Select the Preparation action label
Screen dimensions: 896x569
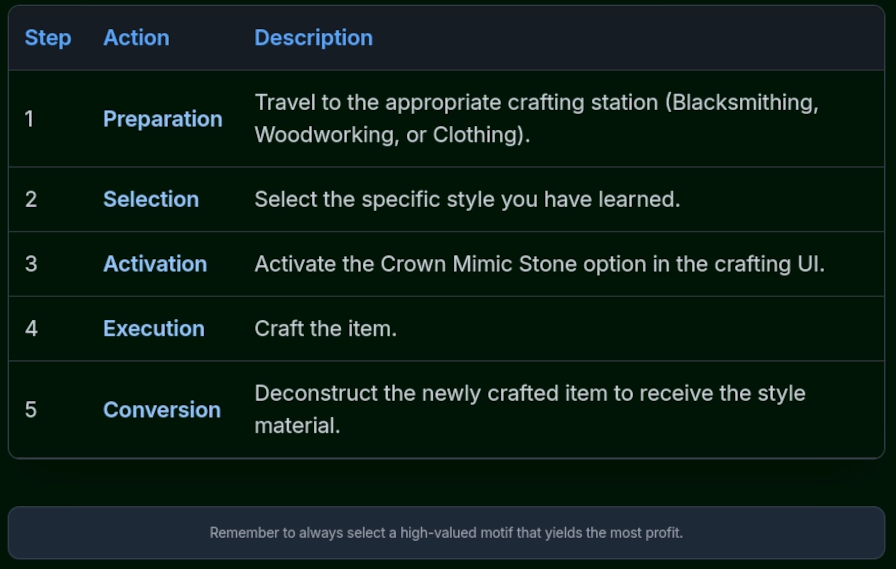click(x=163, y=119)
